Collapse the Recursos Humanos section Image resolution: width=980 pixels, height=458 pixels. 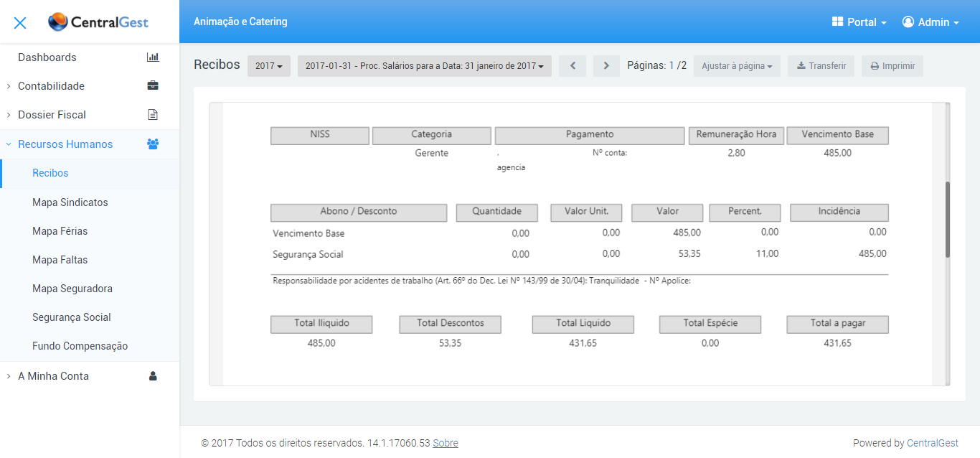65,144
